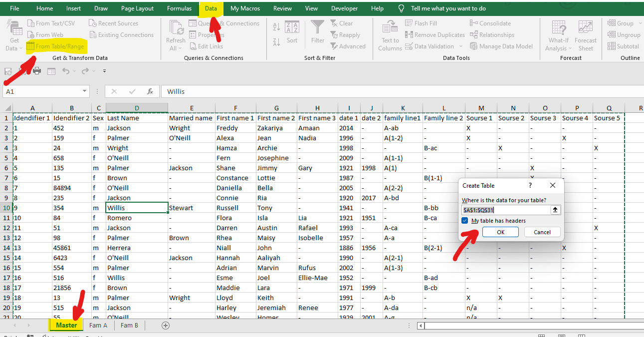This screenshot has height=337, width=644.
Task: Select row 10 header
Action: (6, 208)
